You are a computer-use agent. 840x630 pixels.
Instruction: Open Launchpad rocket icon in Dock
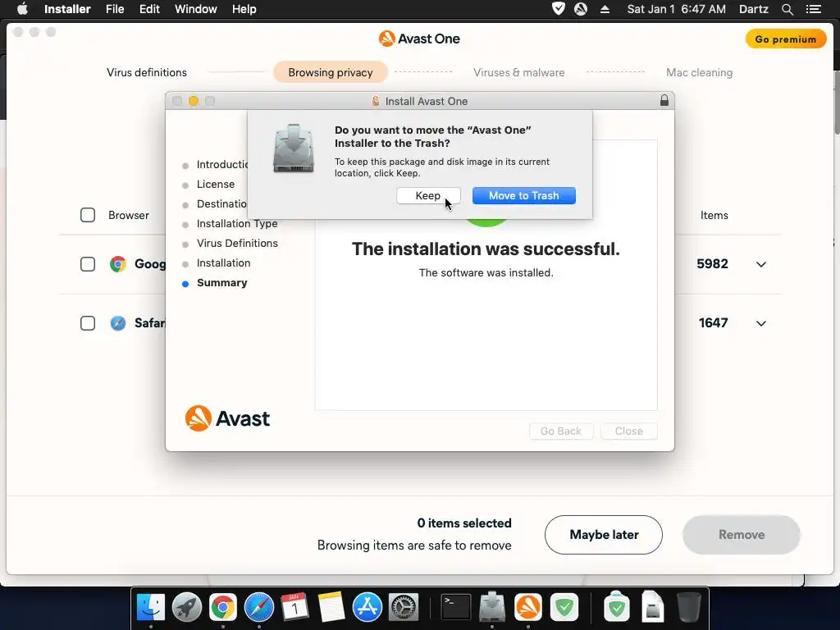click(x=187, y=608)
